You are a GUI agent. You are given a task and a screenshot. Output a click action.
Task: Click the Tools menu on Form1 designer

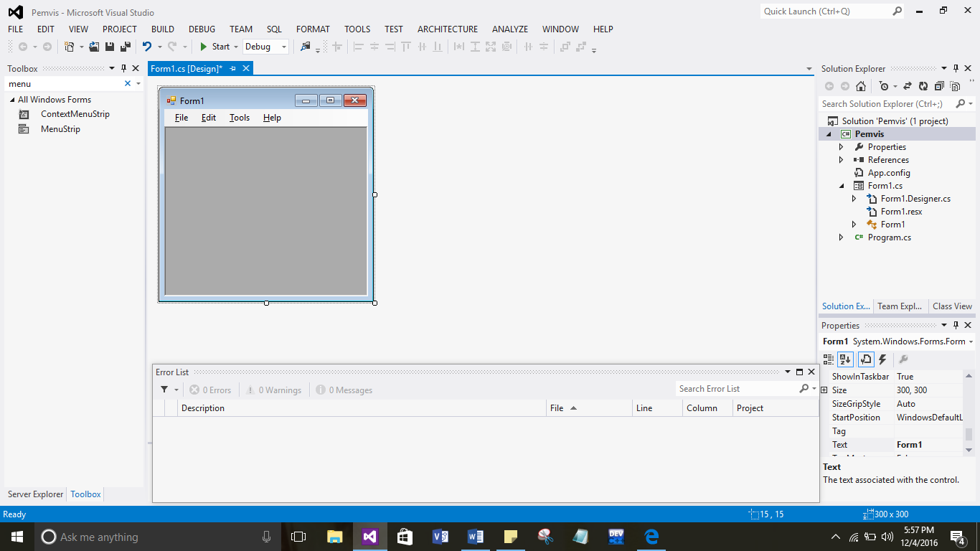point(240,118)
